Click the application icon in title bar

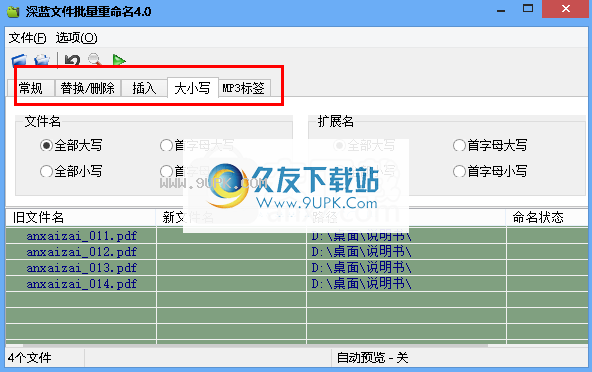13,12
